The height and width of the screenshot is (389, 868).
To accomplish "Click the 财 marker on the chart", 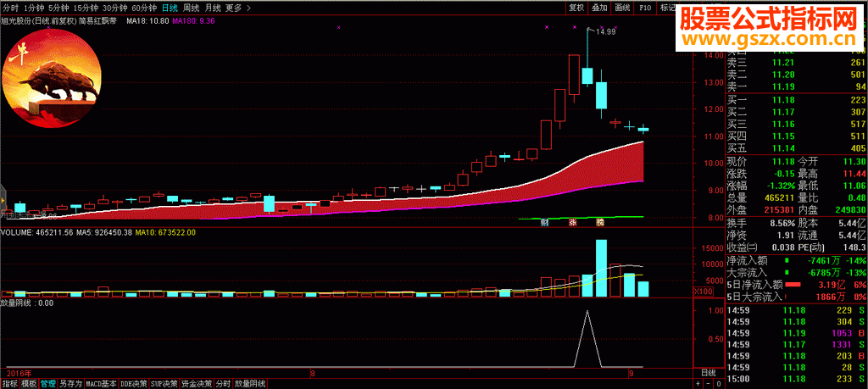I will point(544,223).
